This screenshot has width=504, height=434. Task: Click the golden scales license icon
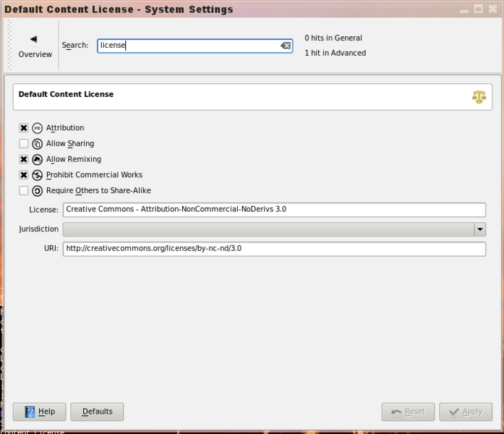[479, 97]
